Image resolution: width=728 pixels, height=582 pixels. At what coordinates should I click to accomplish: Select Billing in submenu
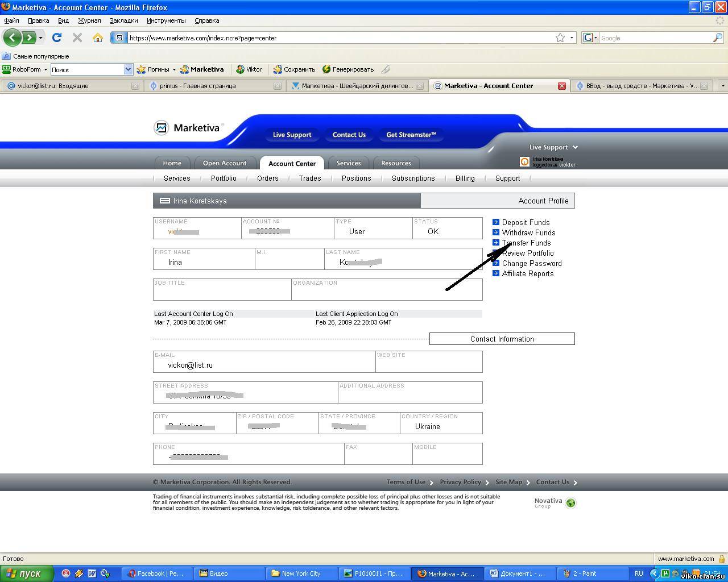[465, 178]
